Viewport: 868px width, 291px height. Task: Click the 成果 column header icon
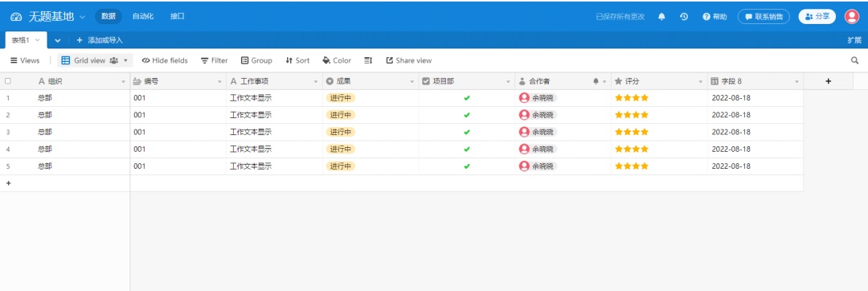point(330,81)
